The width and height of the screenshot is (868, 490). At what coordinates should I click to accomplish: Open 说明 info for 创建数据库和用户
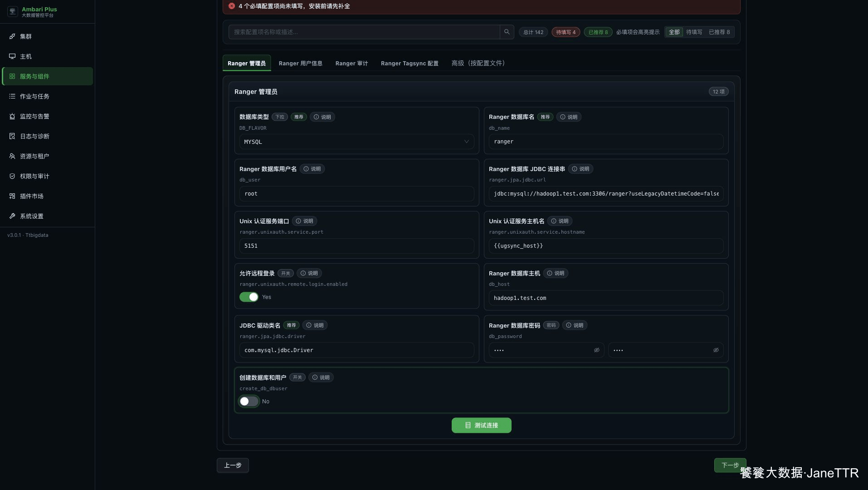point(321,377)
